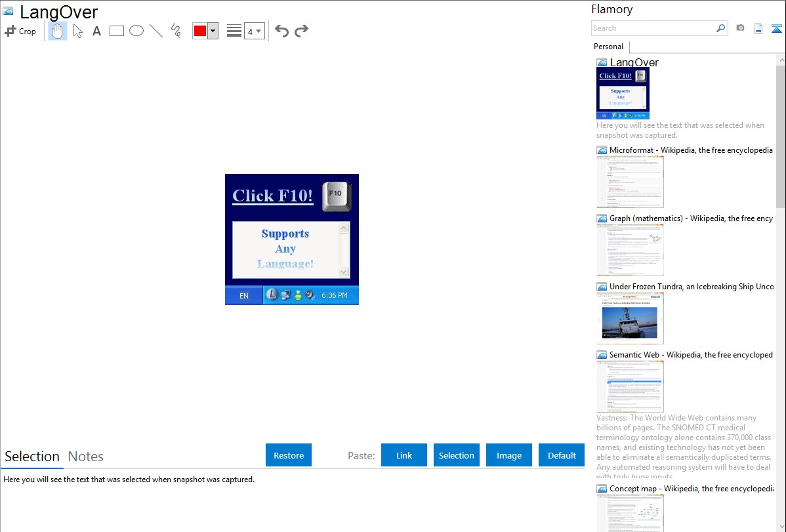Click the camera capture icon
Image resolution: width=786 pixels, height=532 pixels.
tap(740, 28)
